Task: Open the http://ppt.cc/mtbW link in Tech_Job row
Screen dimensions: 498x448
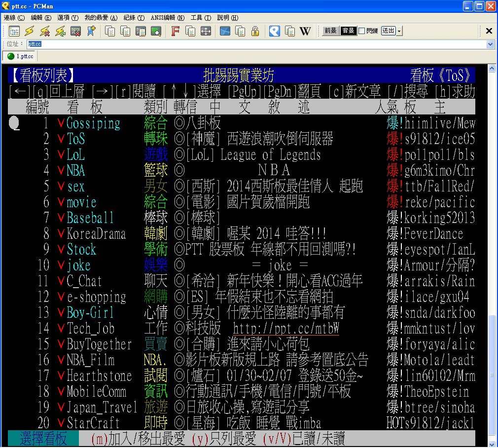Action: point(286,329)
